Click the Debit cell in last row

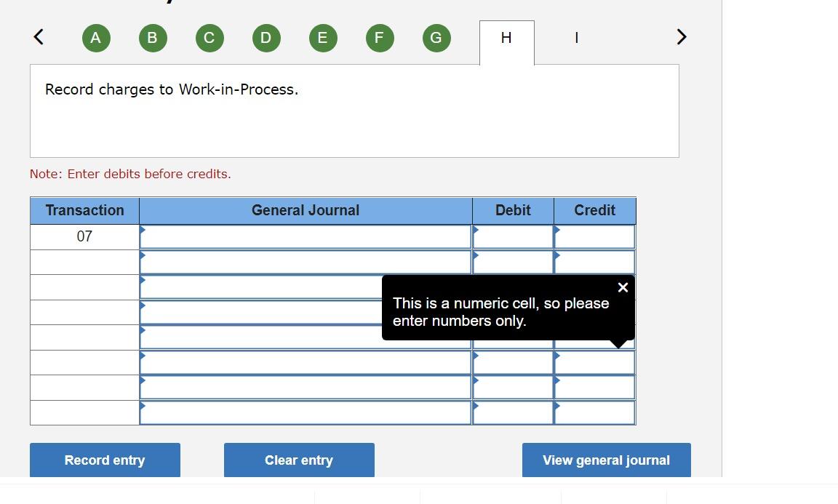[513, 412]
